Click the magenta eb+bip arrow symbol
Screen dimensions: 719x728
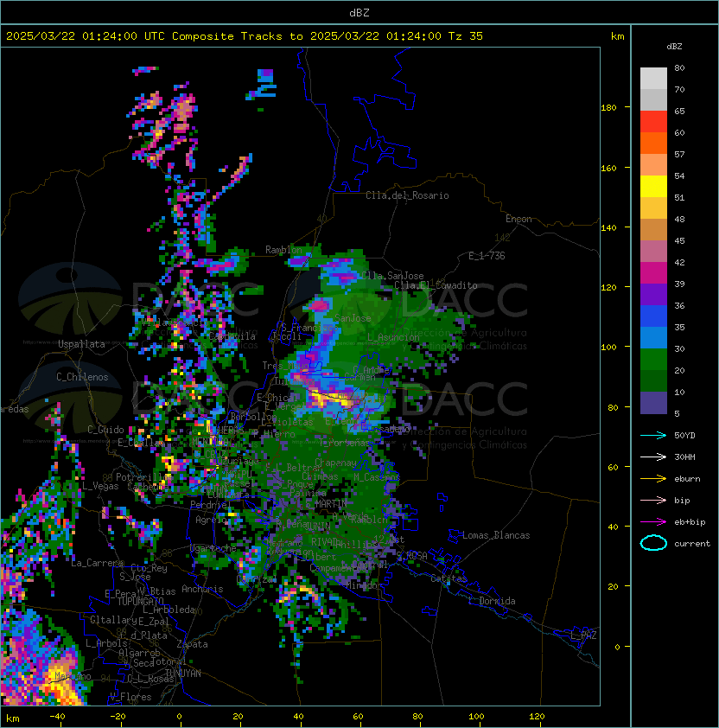[x=653, y=522]
